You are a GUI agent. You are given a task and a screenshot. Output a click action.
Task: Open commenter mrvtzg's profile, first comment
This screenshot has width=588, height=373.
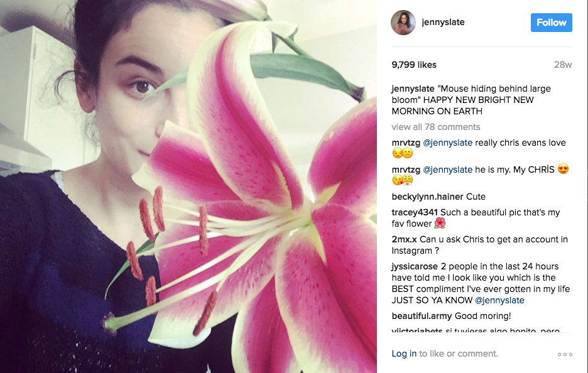click(x=406, y=143)
